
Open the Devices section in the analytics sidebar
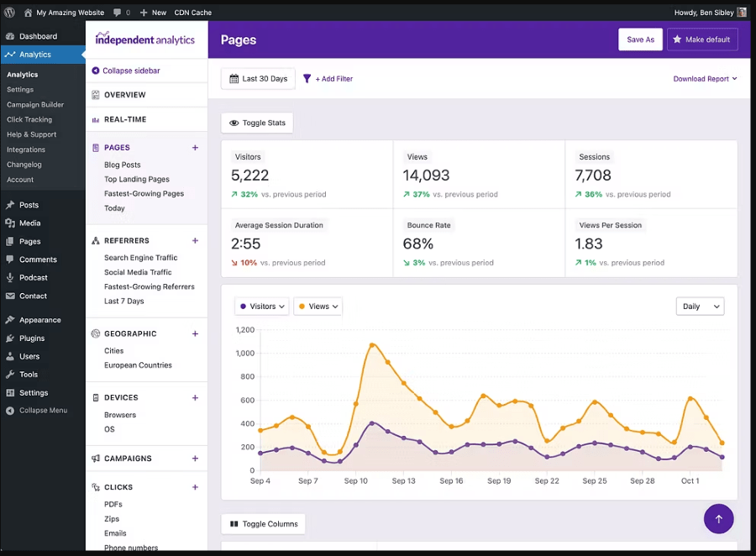tap(123, 397)
